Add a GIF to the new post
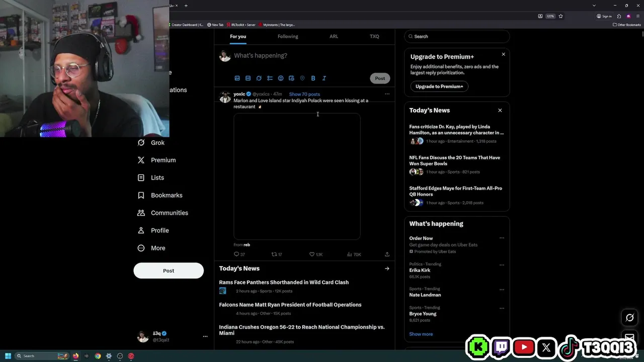The width and height of the screenshot is (644, 362). click(x=248, y=78)
